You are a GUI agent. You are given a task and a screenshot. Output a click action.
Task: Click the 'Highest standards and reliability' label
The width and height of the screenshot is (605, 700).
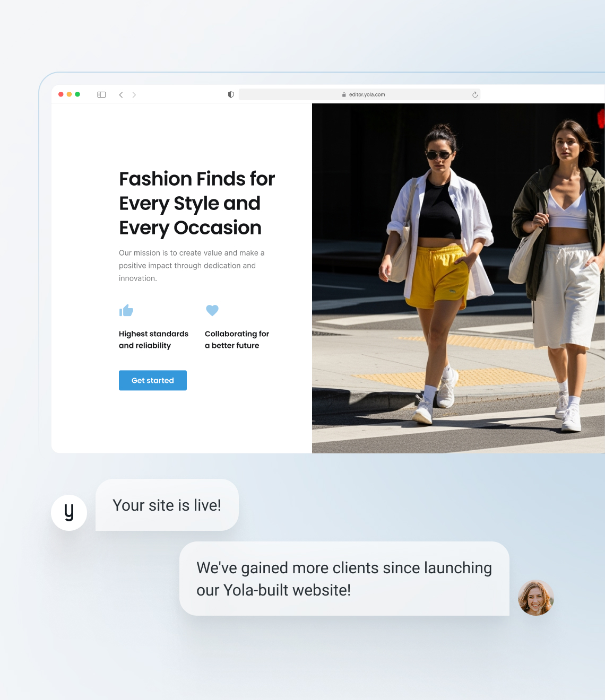tap(153, 339)
